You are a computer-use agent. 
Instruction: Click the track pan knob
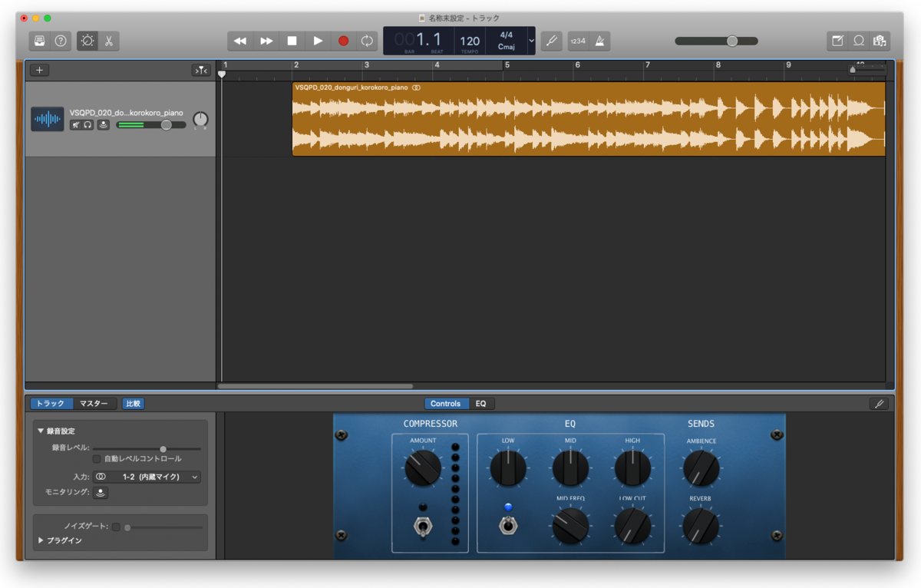tap(200, 120)
